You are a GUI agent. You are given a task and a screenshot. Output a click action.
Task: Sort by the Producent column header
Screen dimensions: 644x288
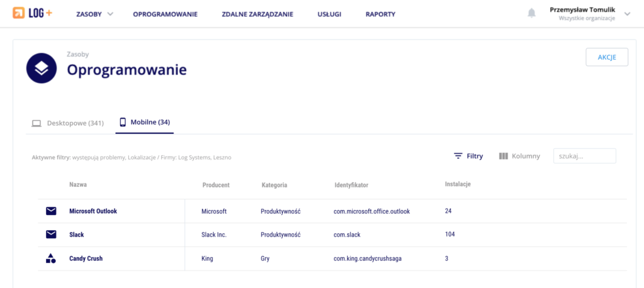216,185
